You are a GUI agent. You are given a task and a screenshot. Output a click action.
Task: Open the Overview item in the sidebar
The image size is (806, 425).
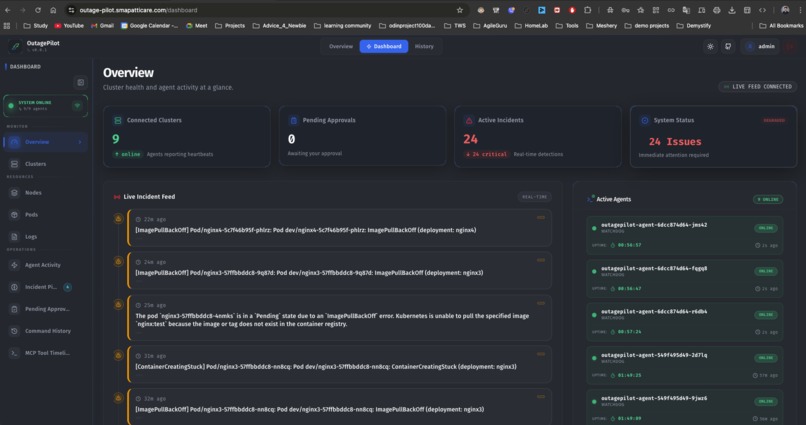tap(45, 142)
